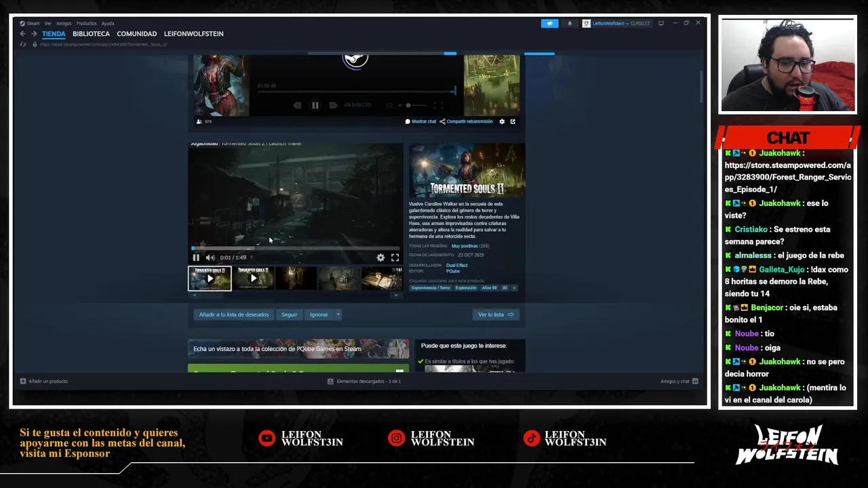This screenshot has width=868, height=488.
Task: Switch to the BIBLIOTECA tab
Action: pos(91,34)
